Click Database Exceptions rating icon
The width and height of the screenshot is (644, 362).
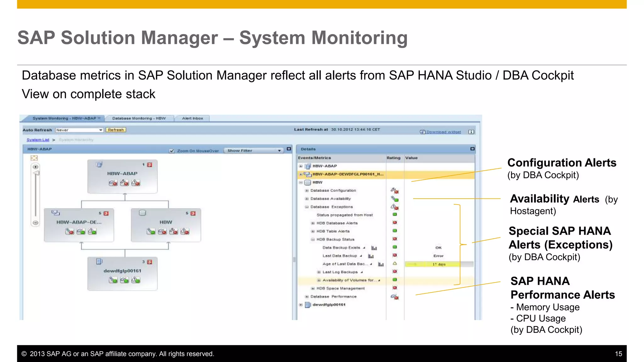(x=395, y=207)
